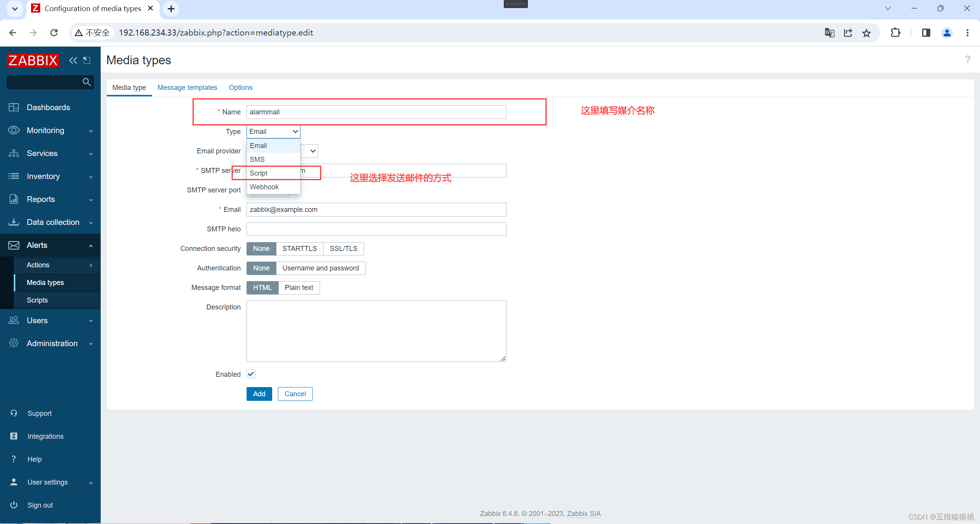Toggle the Enabled checkbox
Screen dimensions: 980x524
pos(251,374)
